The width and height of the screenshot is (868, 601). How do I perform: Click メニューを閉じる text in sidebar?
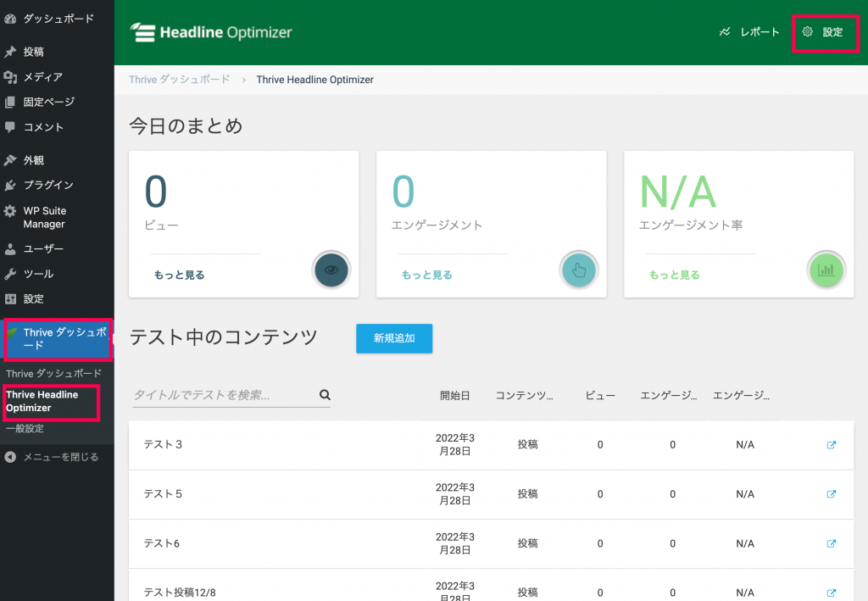[61, 457]
